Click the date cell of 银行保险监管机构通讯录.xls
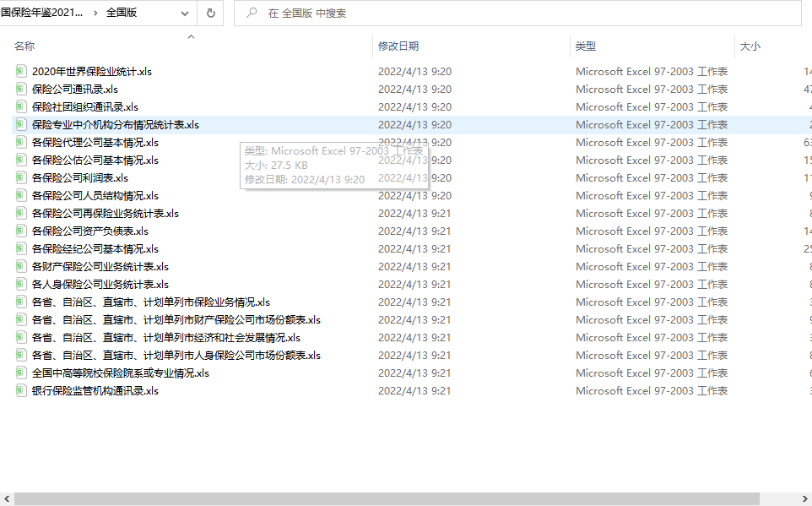The image size is (812, 506). tap(414, 390)
